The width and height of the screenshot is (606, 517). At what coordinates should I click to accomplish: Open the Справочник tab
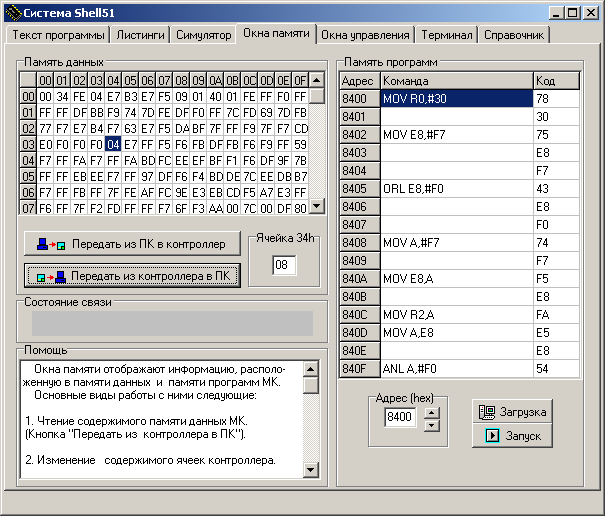pyautogui.click(x=514, y=35)
